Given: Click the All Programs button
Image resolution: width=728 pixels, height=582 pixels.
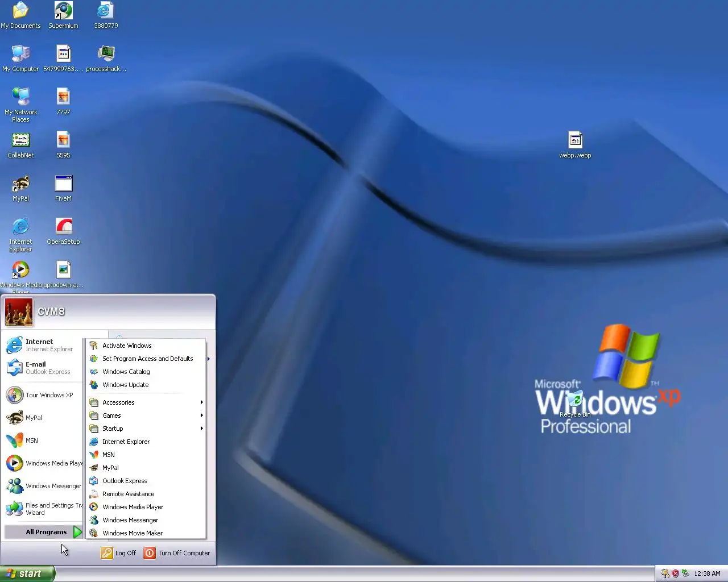Looking at the screenshot, I should click(44, 532).
